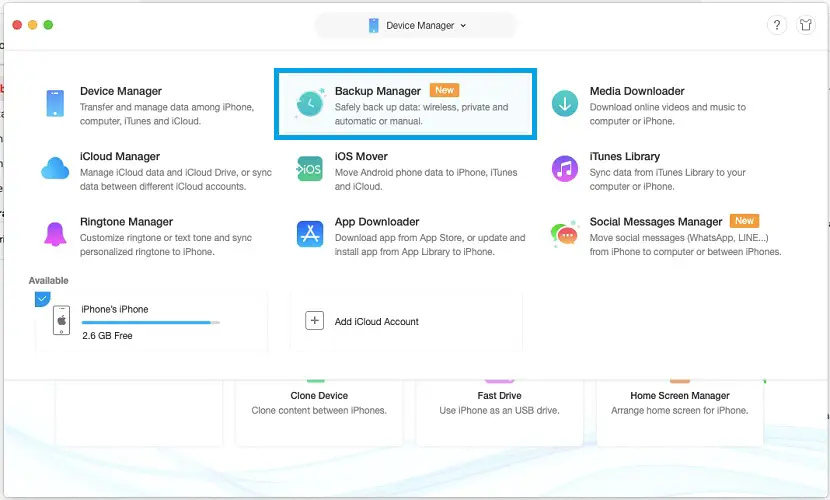
Task: Open the iOS Mover icon
Action: tap(309, 169)
